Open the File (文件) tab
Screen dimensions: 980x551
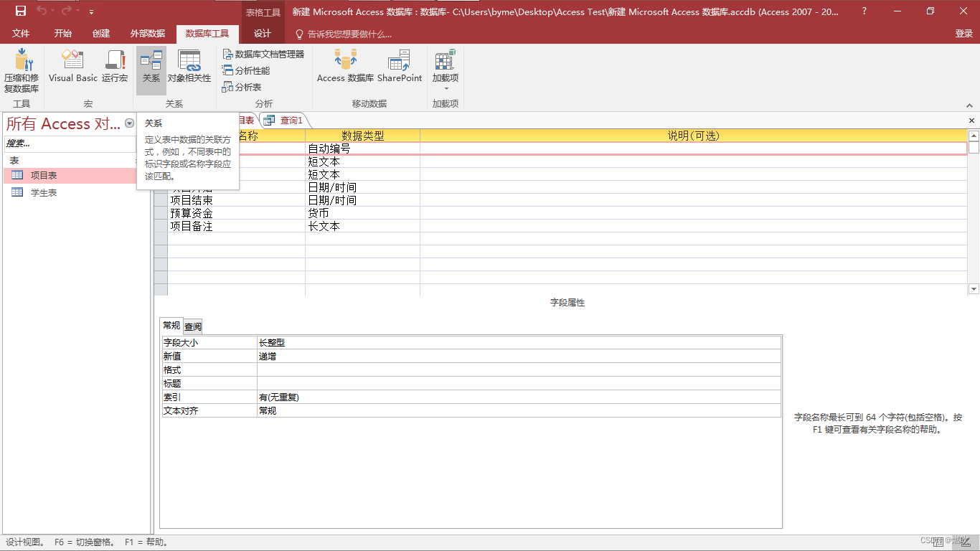(21, 34)
